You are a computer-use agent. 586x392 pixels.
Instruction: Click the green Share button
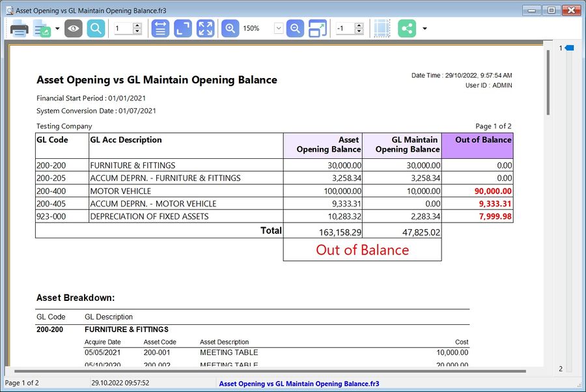(x=407, y=29)
